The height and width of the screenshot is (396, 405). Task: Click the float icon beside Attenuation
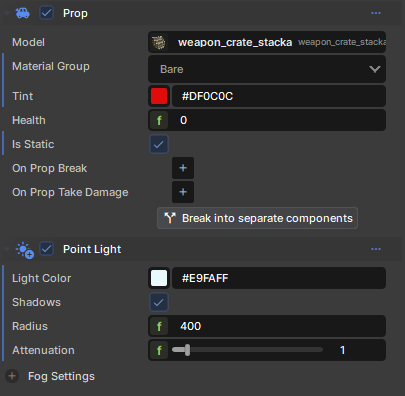(159, 350)
